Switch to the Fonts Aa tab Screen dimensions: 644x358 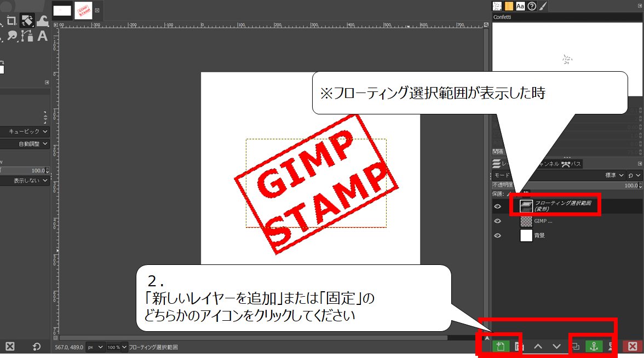(520, 6)
